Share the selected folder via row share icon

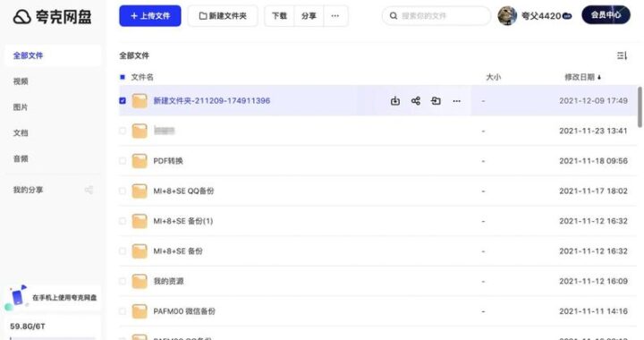416,100
